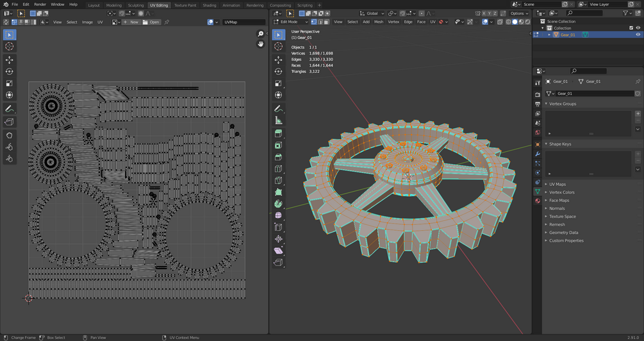Choose the Extrude Region tool in 3D viewport
The image size is (644, 341).
(278, 134)
